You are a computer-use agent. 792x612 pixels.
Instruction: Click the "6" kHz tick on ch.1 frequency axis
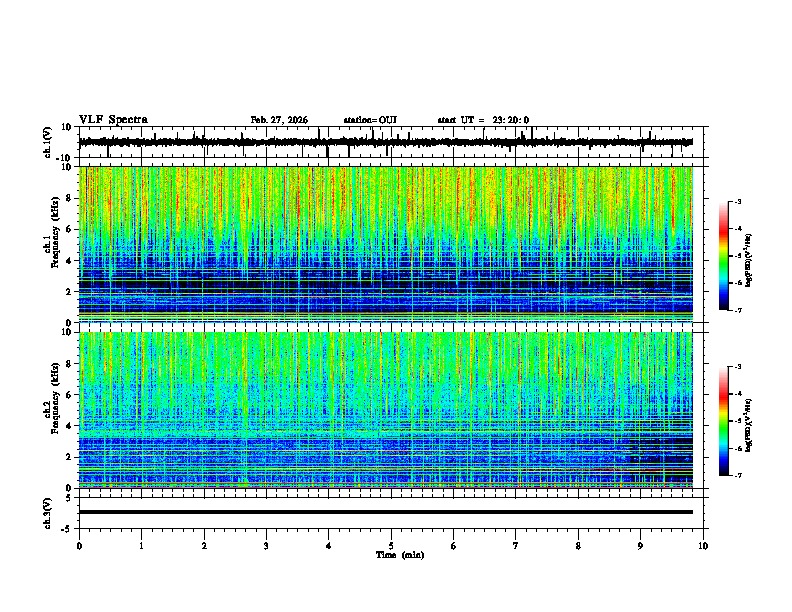click(x=69, y=229)
